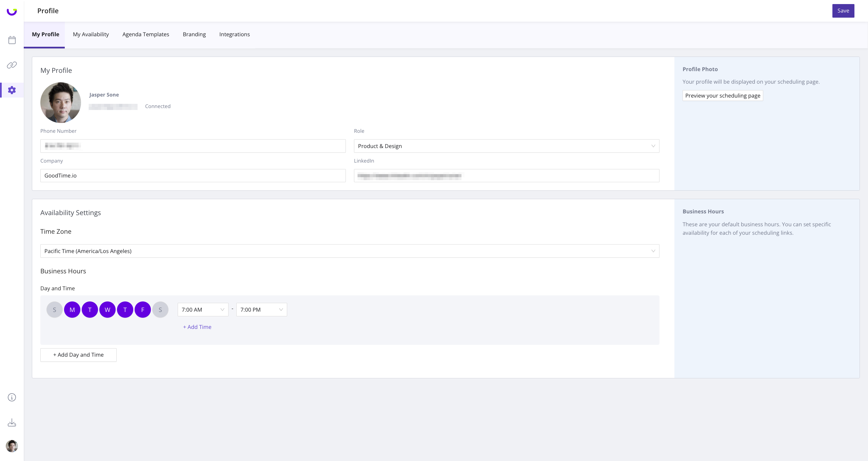Click the GoodTime logo icon

(12, 12)
